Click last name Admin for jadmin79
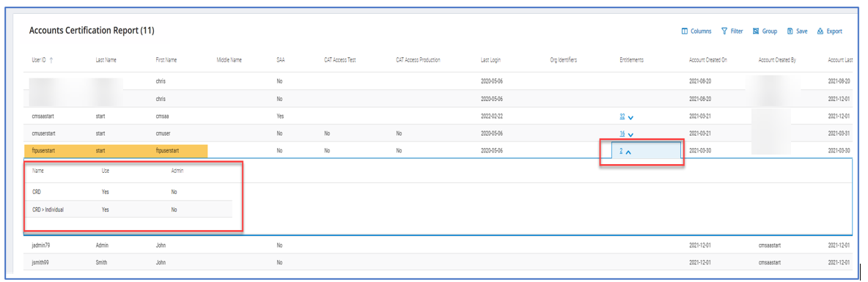 pyautogui.click(x=102, y=245)
